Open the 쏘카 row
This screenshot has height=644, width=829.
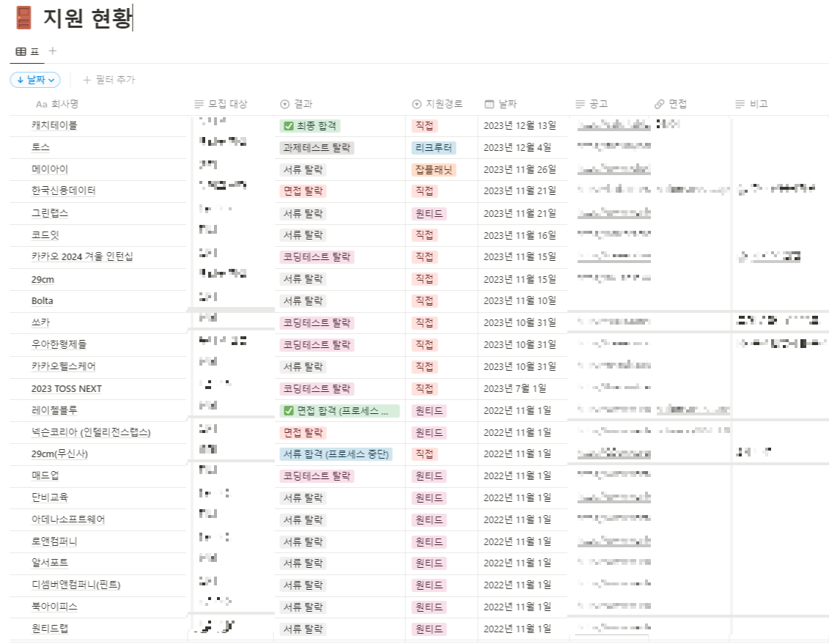pyautogui.click(x=40, y=322)
